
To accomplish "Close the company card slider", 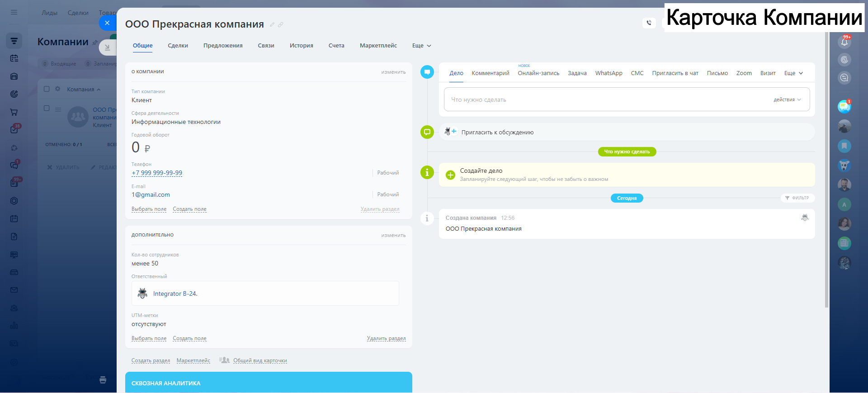I will click(107, 23).
